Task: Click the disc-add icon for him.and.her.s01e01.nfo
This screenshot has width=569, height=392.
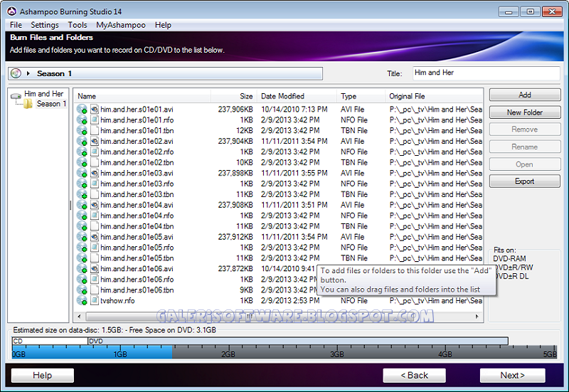Action: pos(82,120)
